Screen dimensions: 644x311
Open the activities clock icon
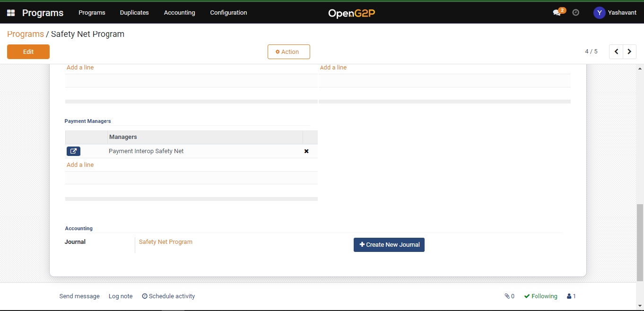[575, 13]
